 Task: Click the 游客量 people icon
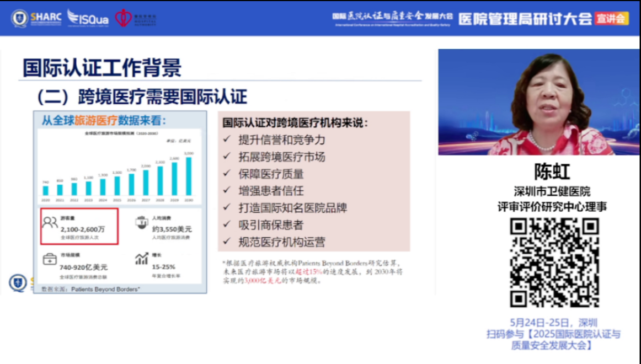coord(50,223)
